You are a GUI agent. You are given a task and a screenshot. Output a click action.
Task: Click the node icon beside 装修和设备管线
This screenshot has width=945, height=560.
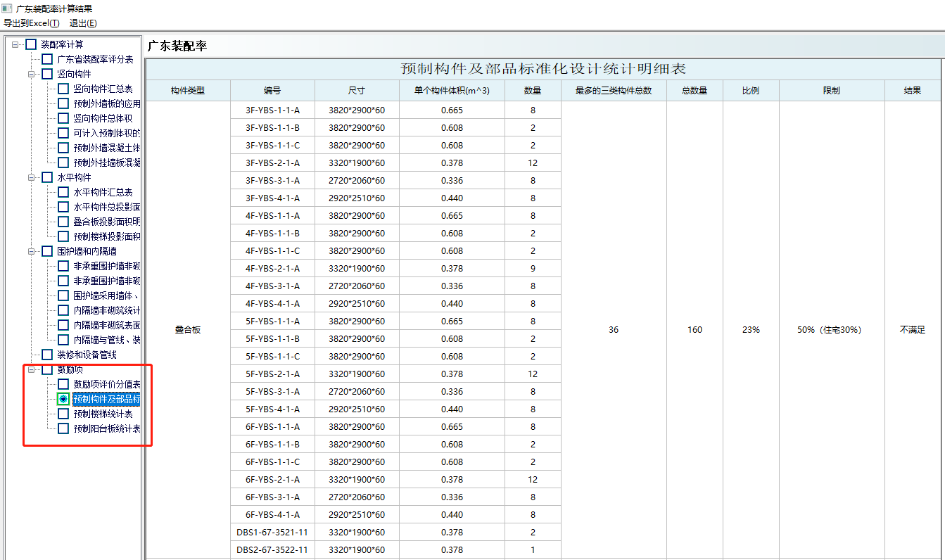(x=47, y=355)
